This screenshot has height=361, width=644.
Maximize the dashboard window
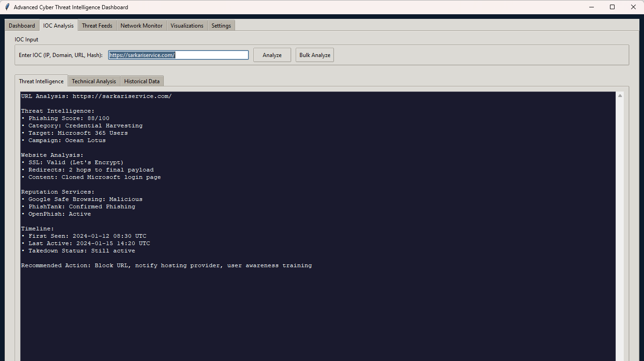(x=612, y=7)
